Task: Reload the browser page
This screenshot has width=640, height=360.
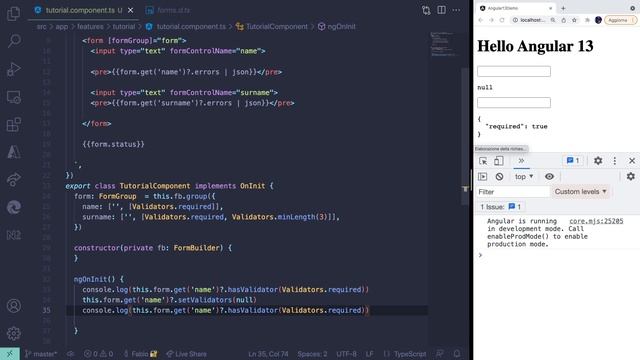Action: [x=502, y=20]
